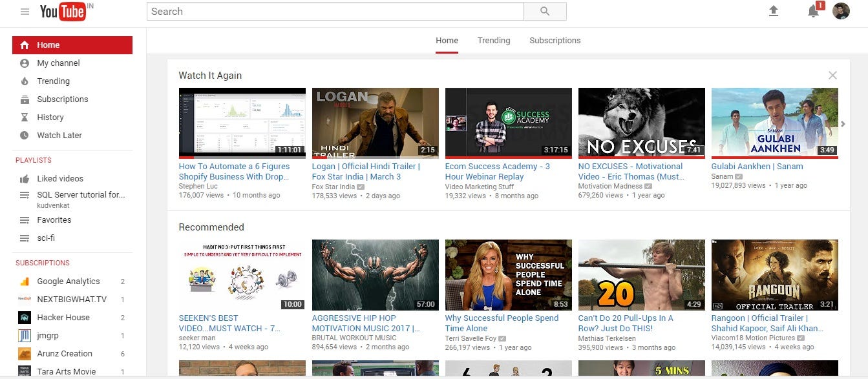Play the Seeken habit no 3 thumbnail
868x379 pixels.
pos(242,275)
